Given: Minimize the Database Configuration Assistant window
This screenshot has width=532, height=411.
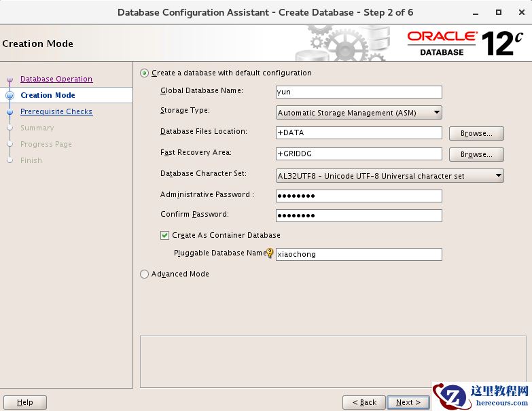Looking at the screenshot, I should [476, 13].
